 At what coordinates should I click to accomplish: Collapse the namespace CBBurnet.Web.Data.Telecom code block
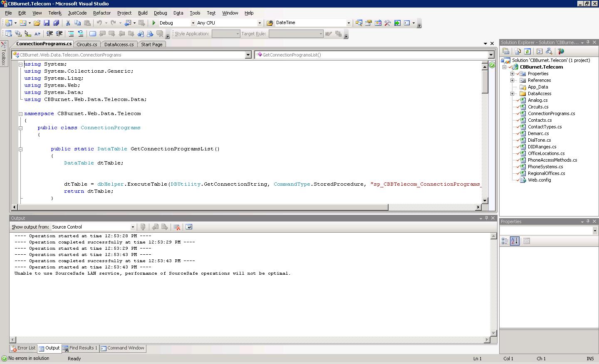click(20, 114)
